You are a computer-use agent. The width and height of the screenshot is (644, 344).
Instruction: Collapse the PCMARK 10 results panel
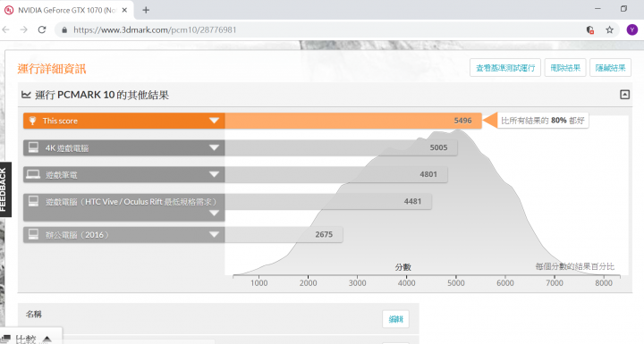point(624,95)
